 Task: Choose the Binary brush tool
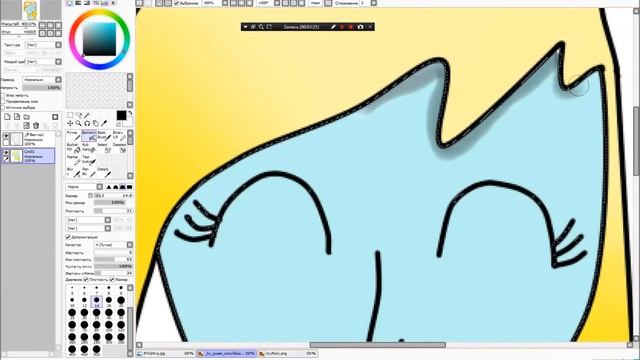click(x=119, y=136)
